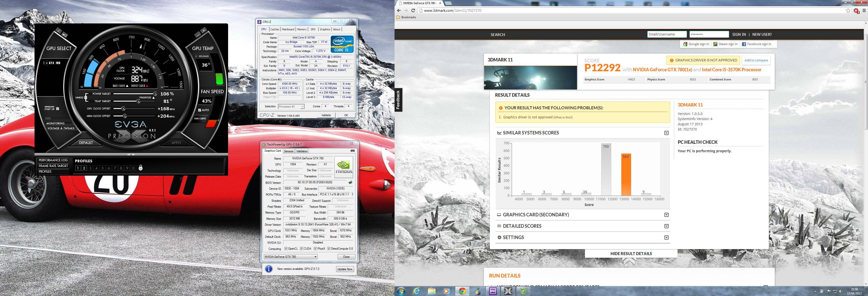The width and height of the screenshot is (868, 296).
Task: Switch to EVGA Precision X taskbar icon
Action: pyautogui.click(x=508, y=291)
